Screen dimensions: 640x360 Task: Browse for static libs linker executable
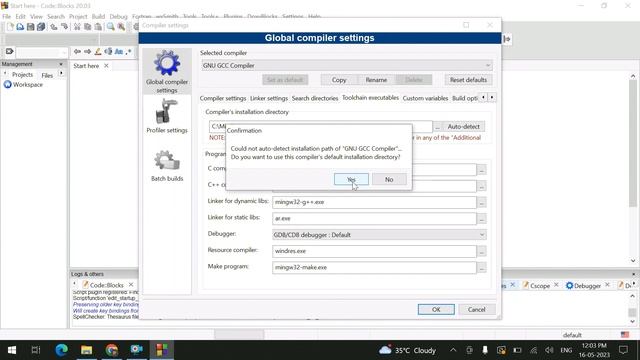pyautogui.click(x=482, y=219)
